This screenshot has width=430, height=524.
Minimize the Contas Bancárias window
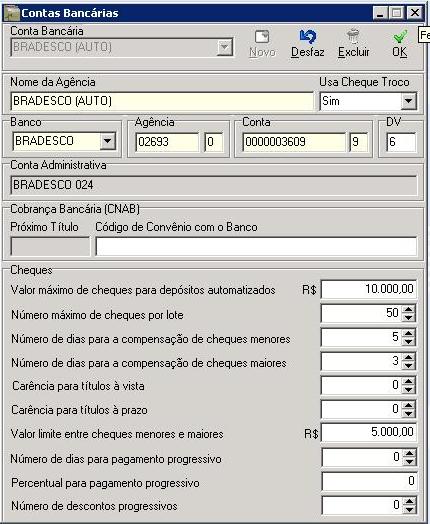click(380, 13)
